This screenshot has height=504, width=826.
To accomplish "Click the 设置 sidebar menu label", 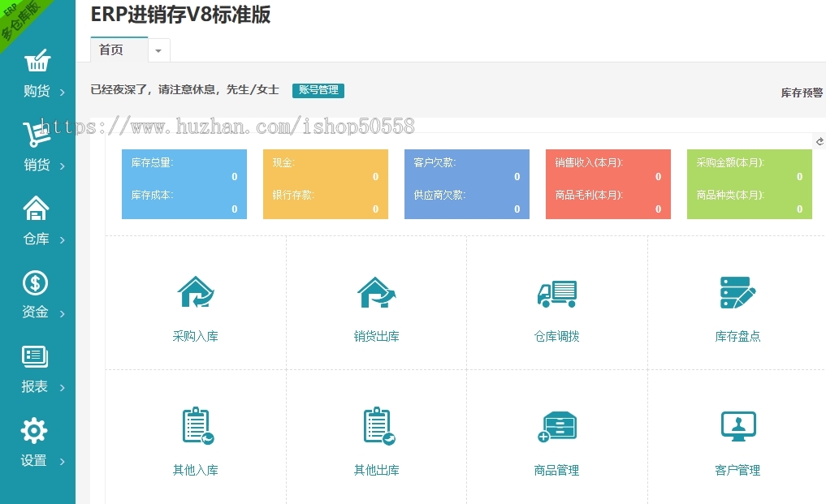I will pyautogui.click(x=34, y=460).
